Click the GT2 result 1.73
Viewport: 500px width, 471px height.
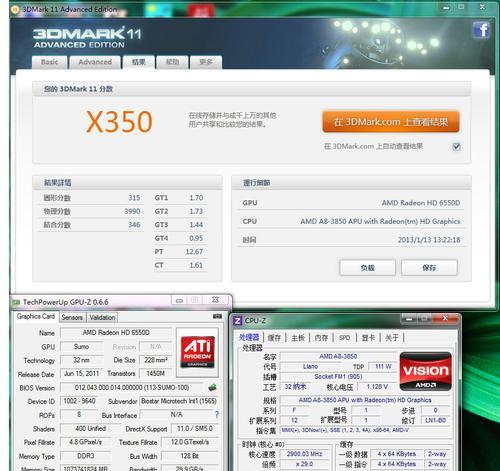196,211
